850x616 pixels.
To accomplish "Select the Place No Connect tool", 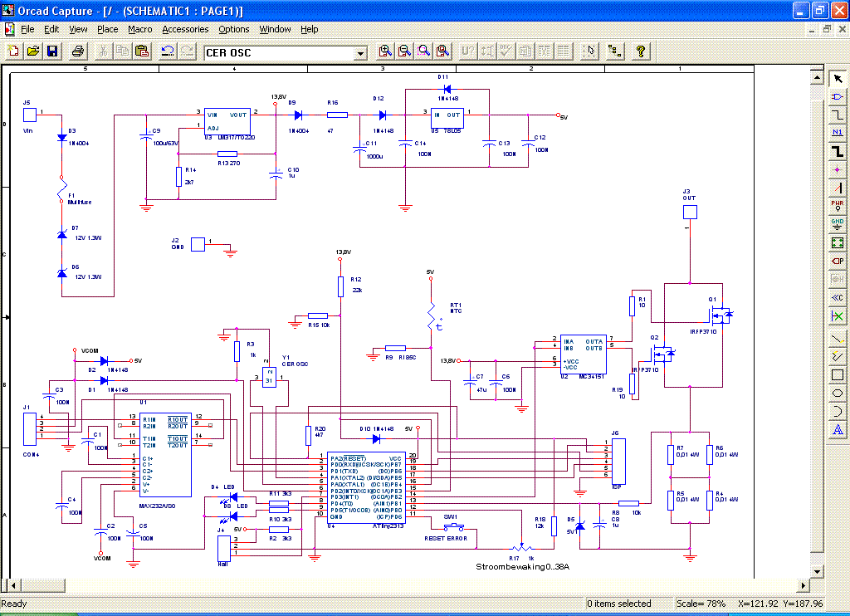I will coord(838,316).
